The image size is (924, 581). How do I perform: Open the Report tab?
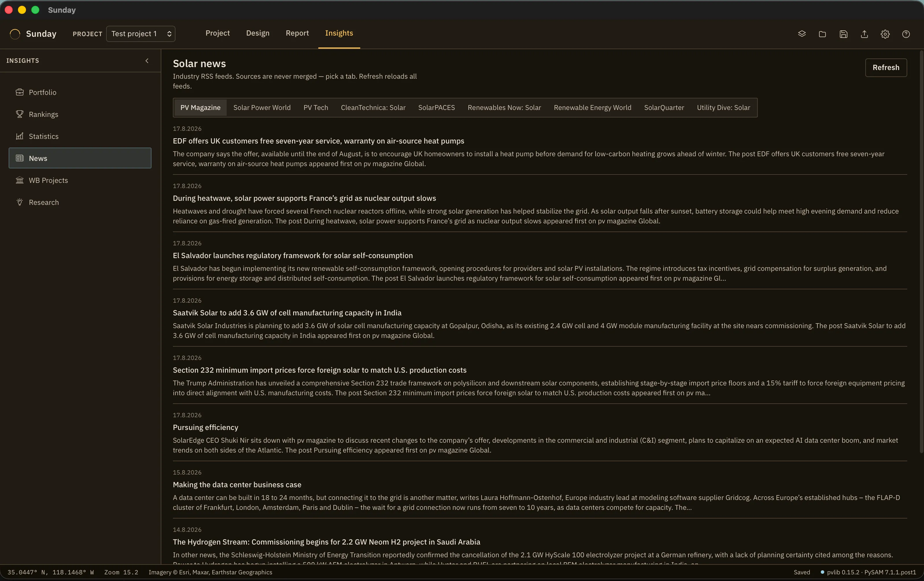(x=297, y=33)
